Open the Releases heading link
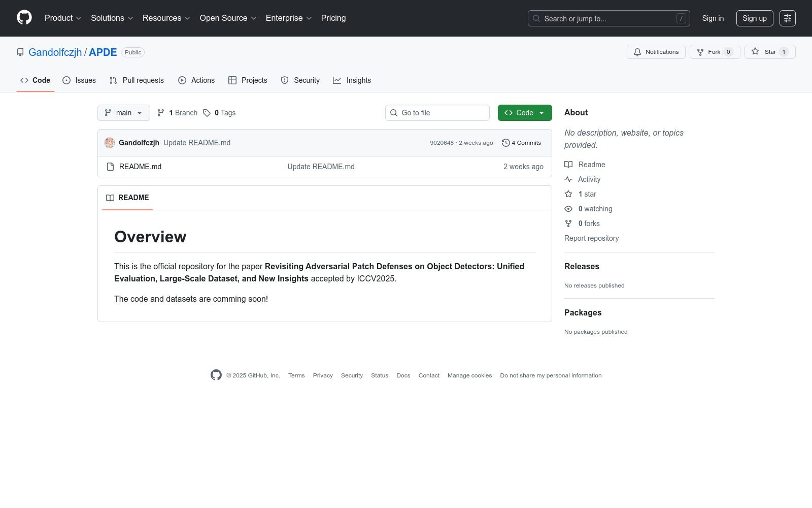This screenshot has width=812, height=508. point(582,267)
